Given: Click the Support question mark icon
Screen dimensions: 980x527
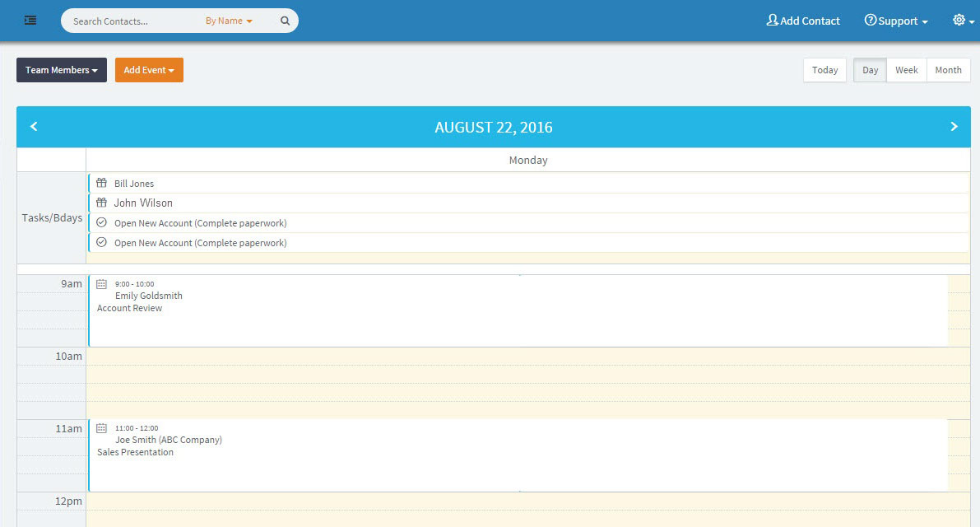Looking at the screenshot, I should [870, 20].
